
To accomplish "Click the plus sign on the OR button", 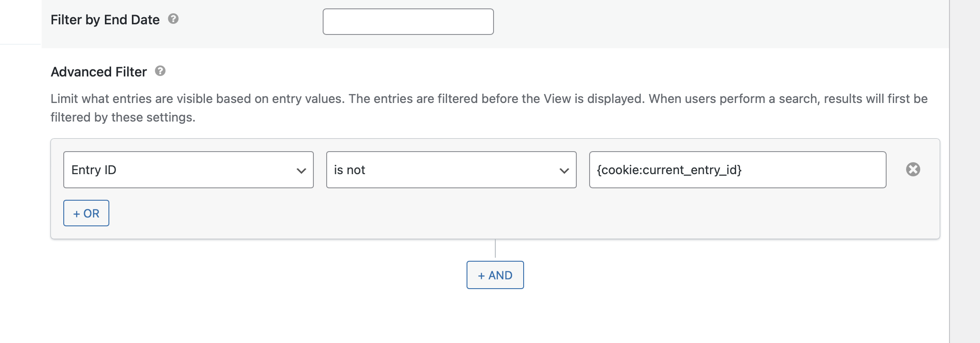I will pyautogui.click(x=77, y=214).
